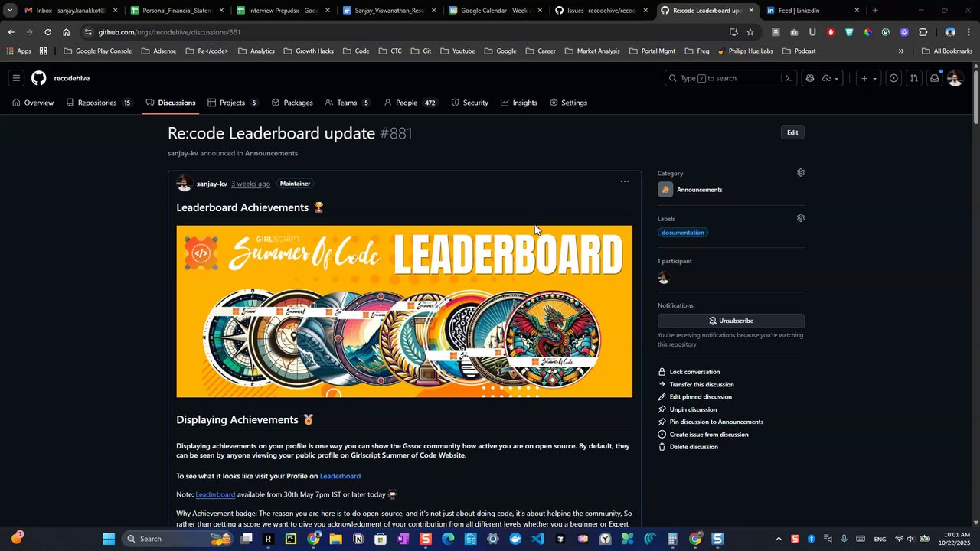Open the Leaderboard banner image
Image resolution: width=980 pixels, height=551 pixels.
[404, 311]
